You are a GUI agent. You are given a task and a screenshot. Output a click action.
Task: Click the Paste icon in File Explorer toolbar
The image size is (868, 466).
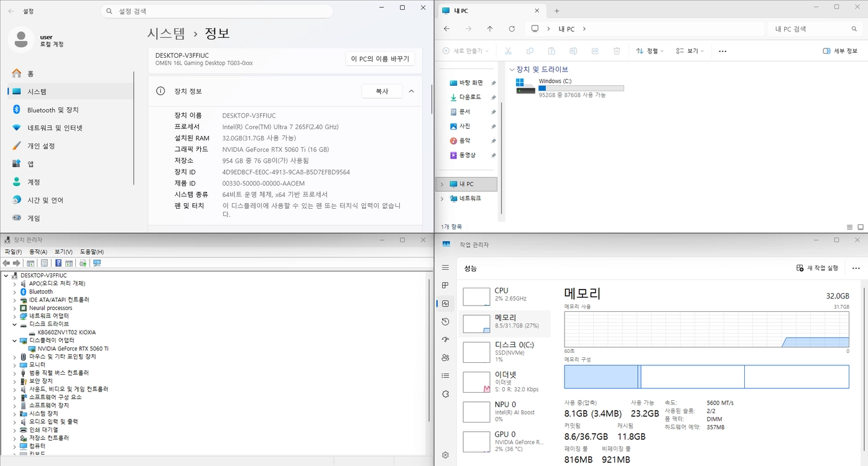552,51
